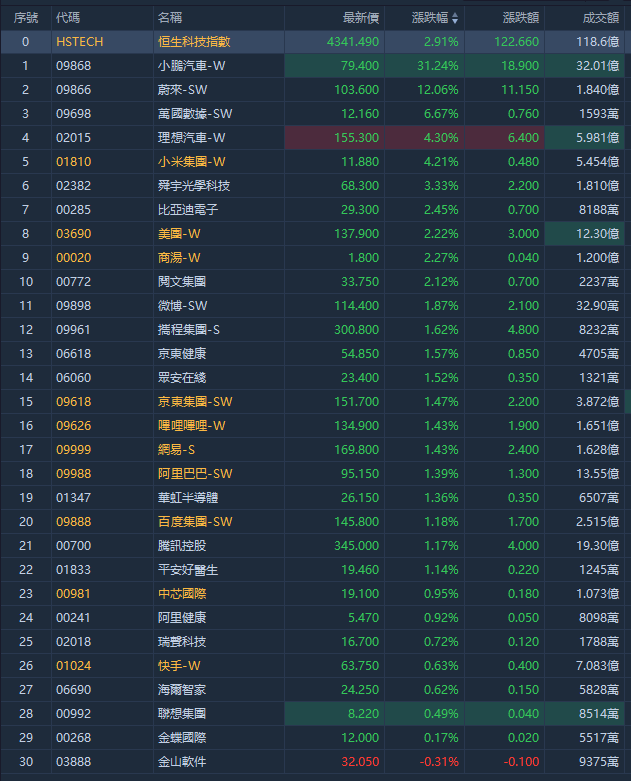The image size is (631, 781).
Task: Open 商湯-W stock name
Action: click(x=179, y=258)
